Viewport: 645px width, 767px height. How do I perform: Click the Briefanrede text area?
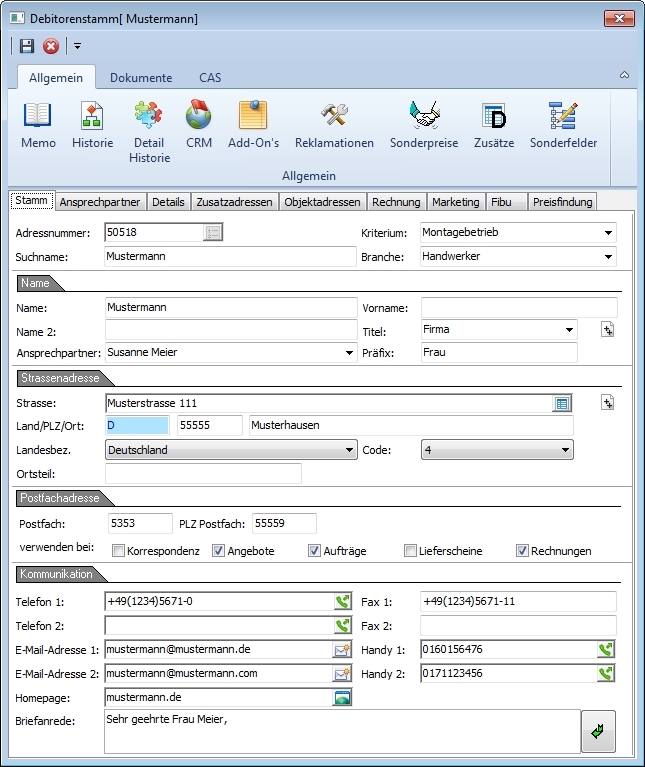[342, 732]
